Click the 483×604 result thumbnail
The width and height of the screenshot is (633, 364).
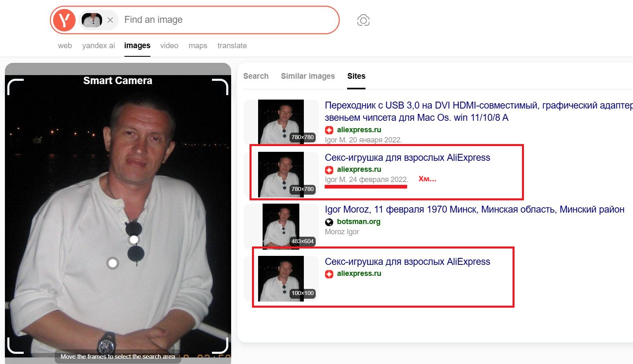pos(281,226)
